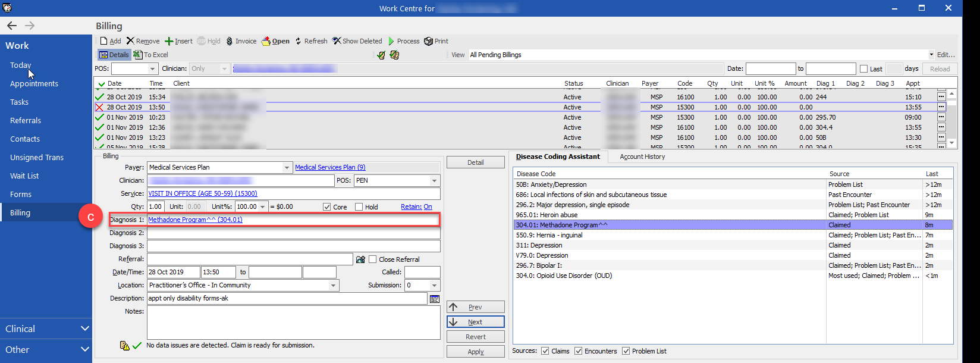Click into the Notes text field
Screen dimensions: 980x363
[x=293, y=323]
